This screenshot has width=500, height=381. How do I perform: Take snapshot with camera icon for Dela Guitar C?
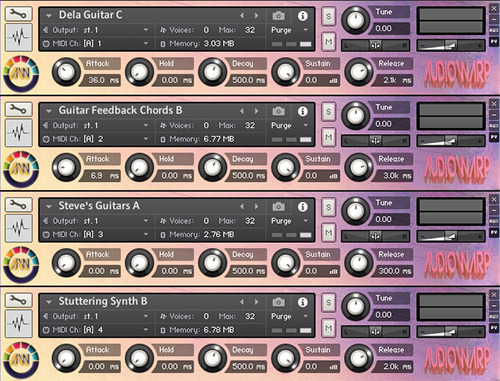279,16
